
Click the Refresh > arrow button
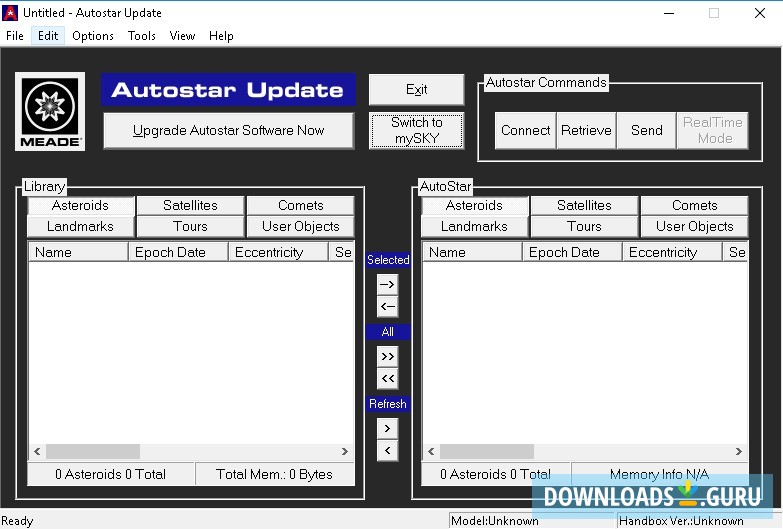click(x=388, y=429)
